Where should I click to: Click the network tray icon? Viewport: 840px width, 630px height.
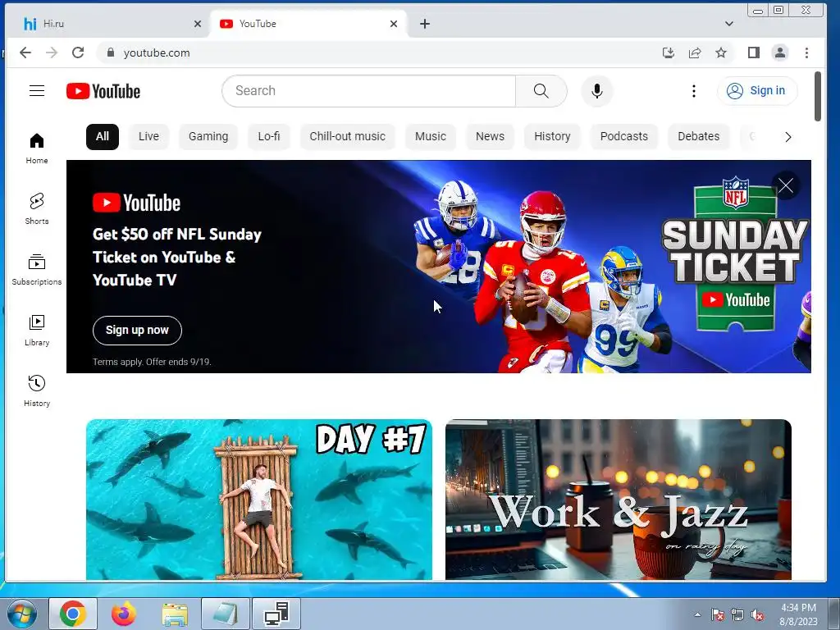tap(737, 614)
